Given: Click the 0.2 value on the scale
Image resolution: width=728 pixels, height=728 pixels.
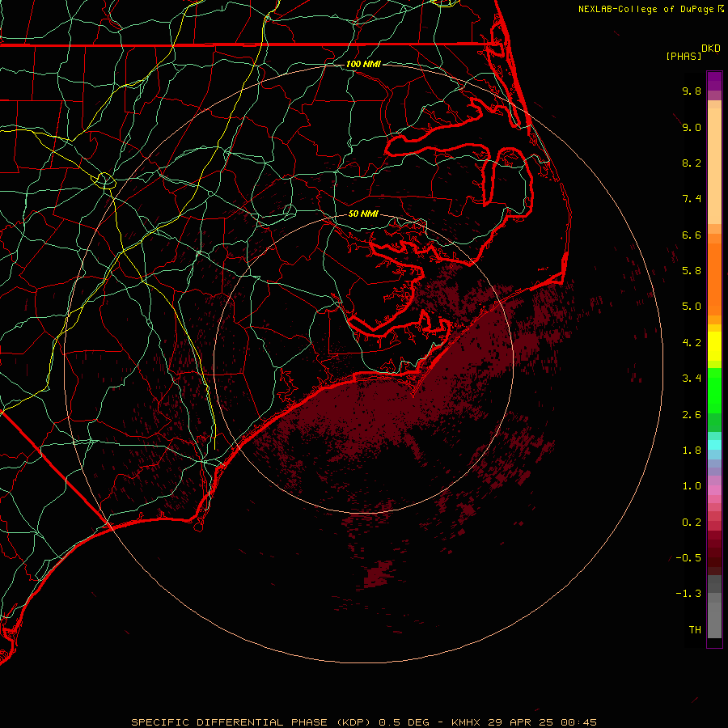Looking at the screenshot, I should [x=692, y=523].
